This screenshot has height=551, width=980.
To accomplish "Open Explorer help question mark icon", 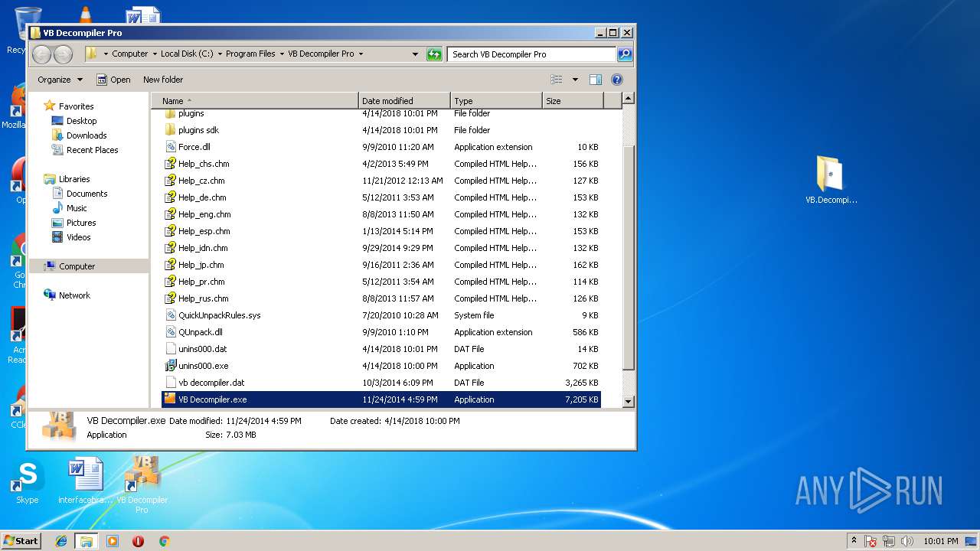I will coord(617,80).
